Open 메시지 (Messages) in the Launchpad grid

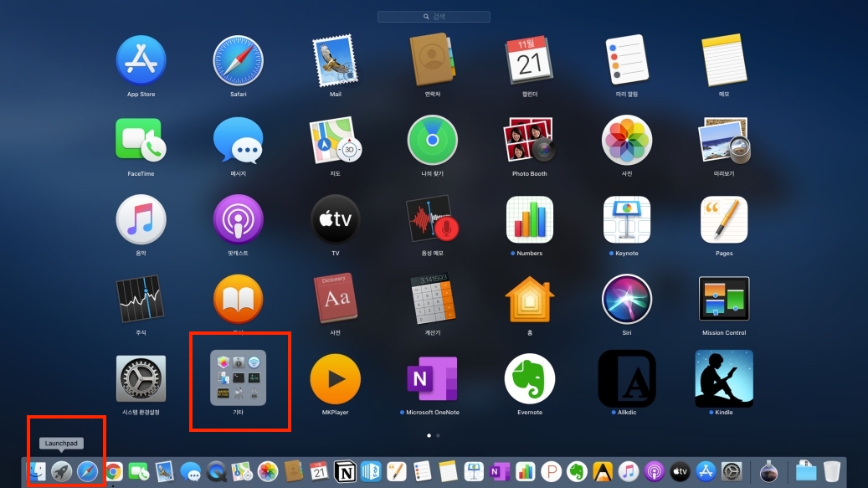pos(238,140)
